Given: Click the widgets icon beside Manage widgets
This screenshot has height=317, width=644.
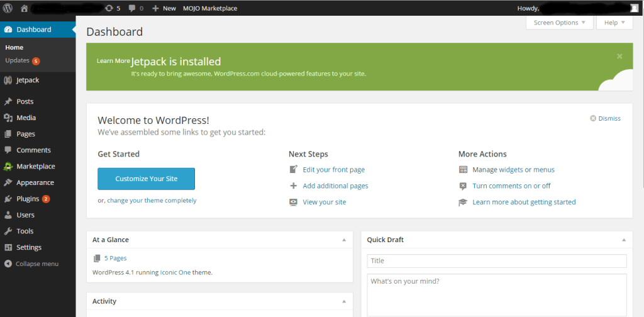Looking at the screenshot, I should point(463,170).
